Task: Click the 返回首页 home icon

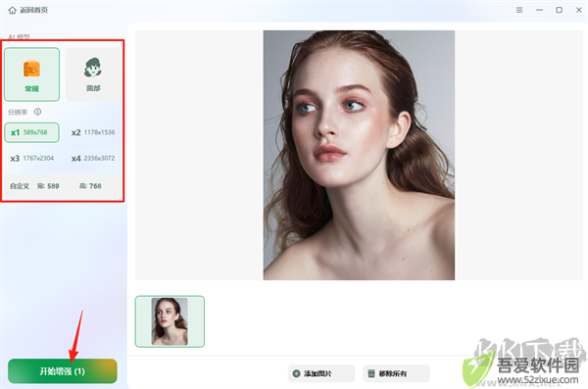Action: click(13, 10)
